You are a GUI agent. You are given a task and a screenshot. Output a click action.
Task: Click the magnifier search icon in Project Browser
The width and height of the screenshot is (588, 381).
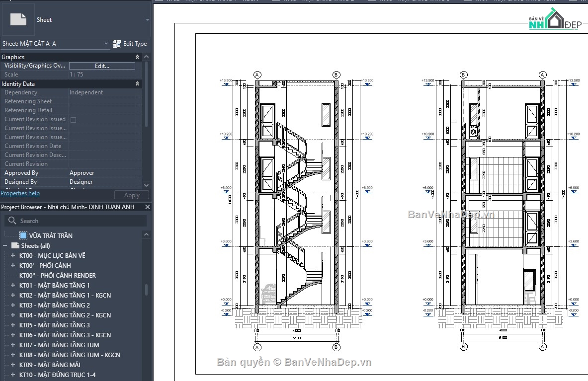tap(12, 220)
